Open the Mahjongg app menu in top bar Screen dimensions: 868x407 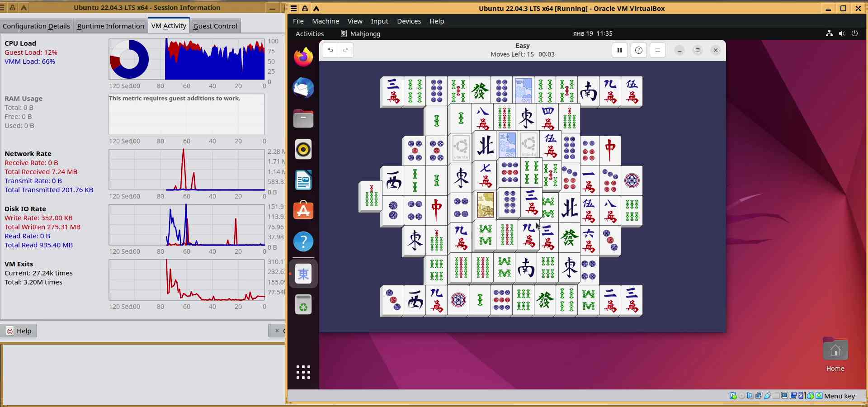coord(360,33)
